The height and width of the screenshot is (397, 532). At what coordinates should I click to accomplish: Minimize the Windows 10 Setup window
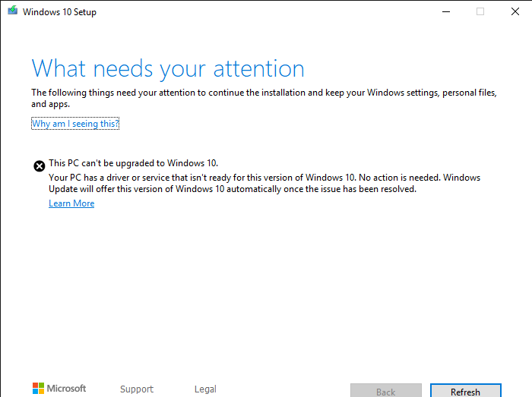pos(446,12)
